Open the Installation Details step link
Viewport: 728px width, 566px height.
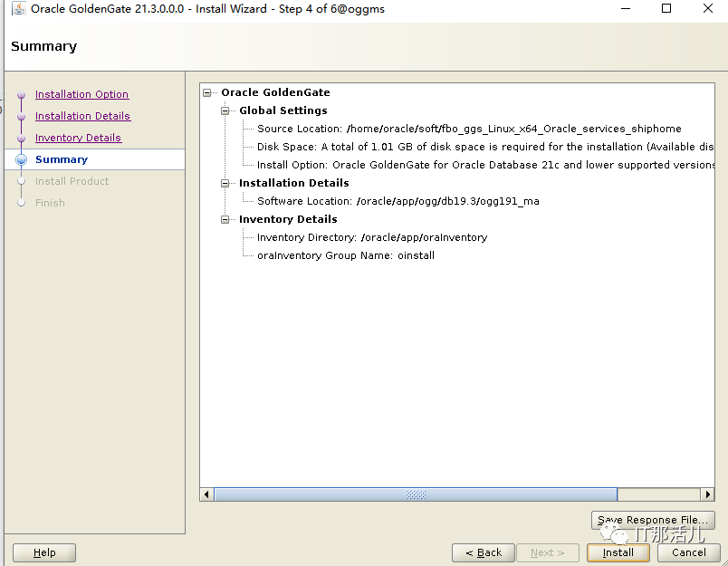coord(82,116)
